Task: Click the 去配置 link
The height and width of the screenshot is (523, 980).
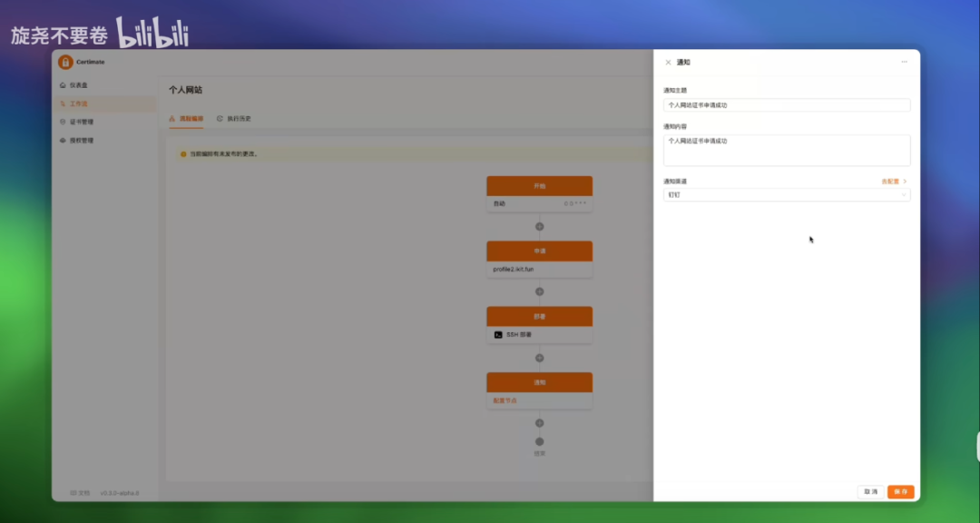Action: 894,182
